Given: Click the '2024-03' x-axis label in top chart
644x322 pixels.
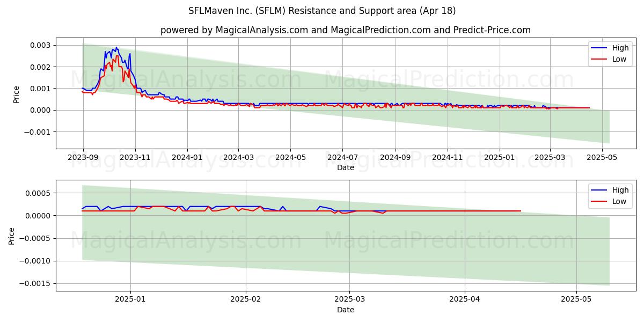Looking at the screenshot, I should click(x=238, y=157).
